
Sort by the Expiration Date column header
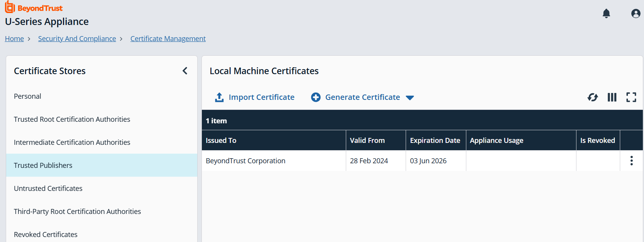pos(435,141)
